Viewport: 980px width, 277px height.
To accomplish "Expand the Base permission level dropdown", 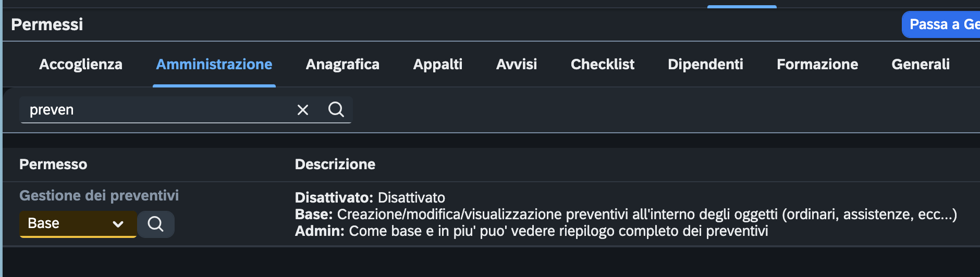I will tap(78, 224).
